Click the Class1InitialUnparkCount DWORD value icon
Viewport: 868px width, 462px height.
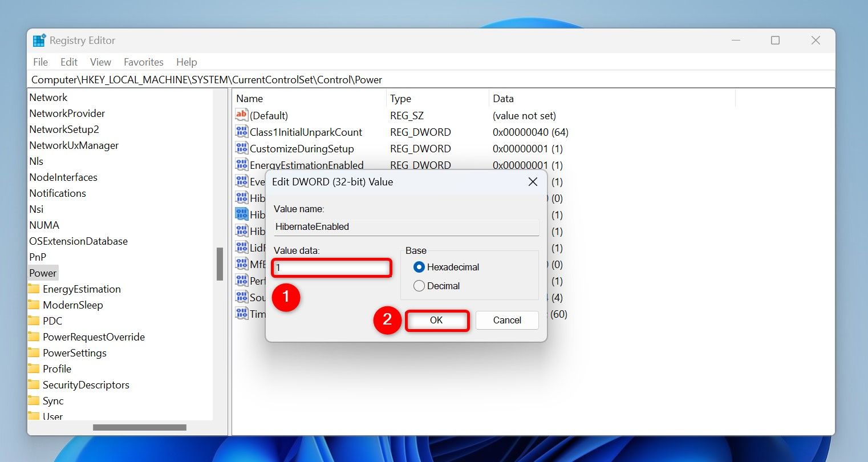[x=242, y=132]
